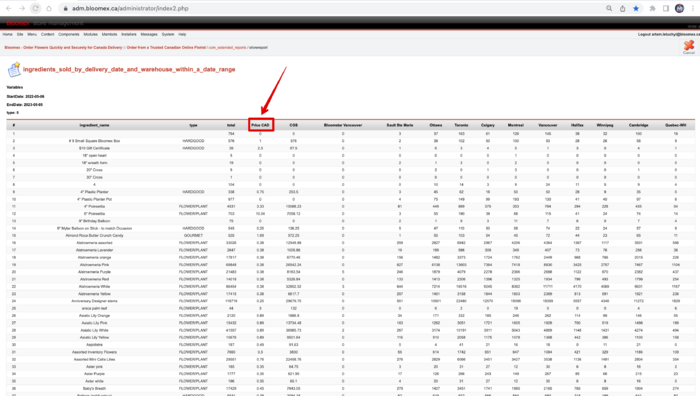
Task: Click the total column header
Action: point(231,125)
